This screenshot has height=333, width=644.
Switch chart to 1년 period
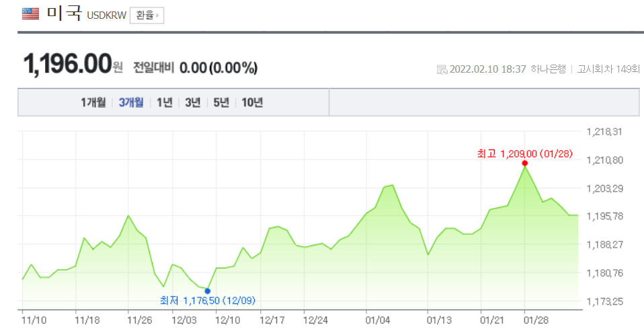pyautogui.click(x=164, y=102)
